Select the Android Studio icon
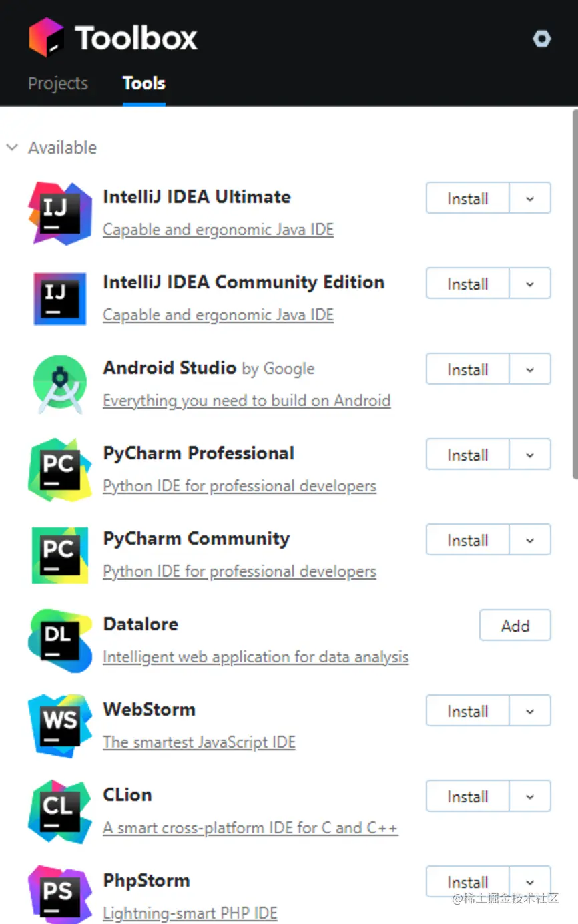Viewport: 578px width, 924px height. point(60,385)
